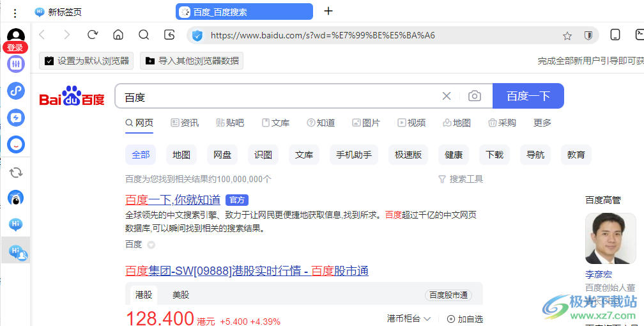Image resolution: width=644 pixels, height=326 pixels.
Task: Open the Hi chat bubble sidebar icon
Action: pos(15,224)
